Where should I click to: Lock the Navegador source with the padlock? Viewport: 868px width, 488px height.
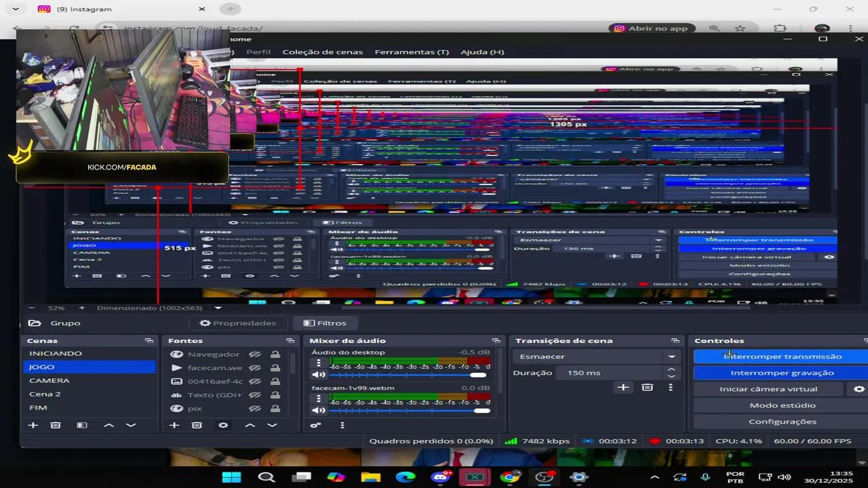tap(275, 353)
